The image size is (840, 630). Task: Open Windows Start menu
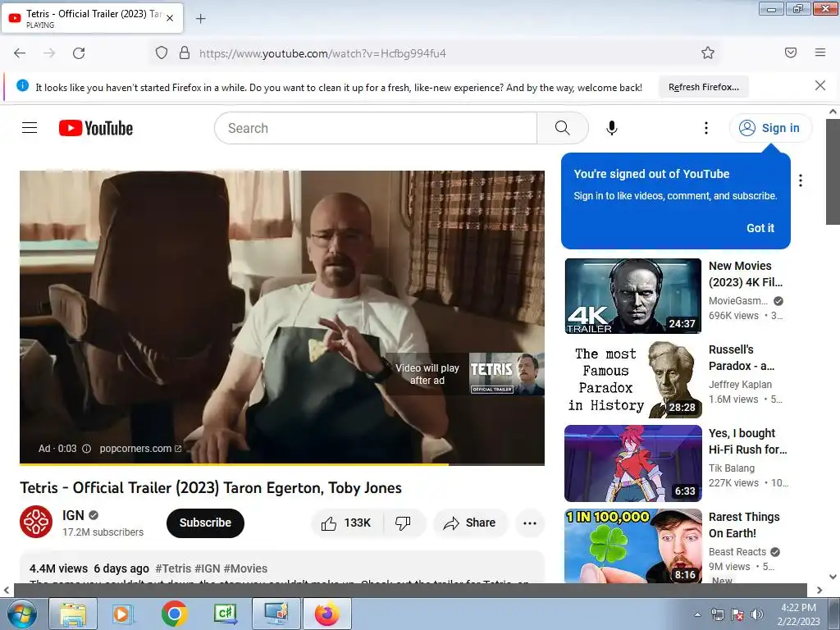tap(21, 614)
